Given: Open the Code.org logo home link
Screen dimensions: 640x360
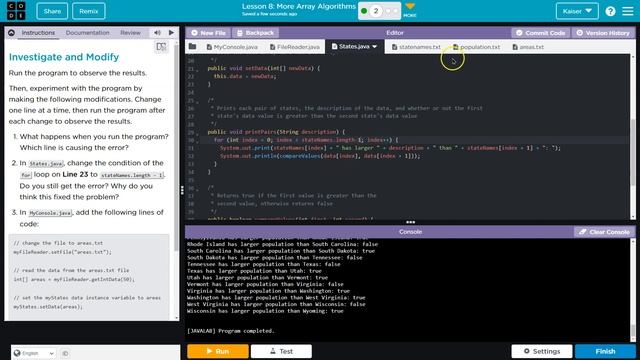Looking at the screenshot, I should [16, 11].
